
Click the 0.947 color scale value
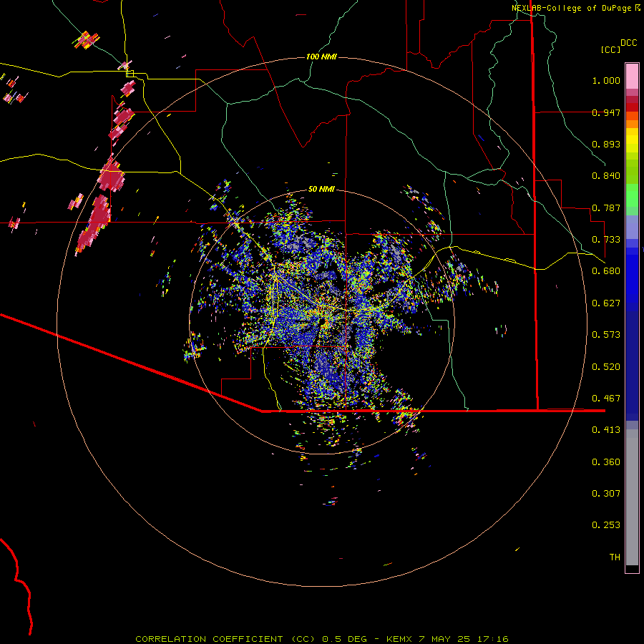click(606, 112)
